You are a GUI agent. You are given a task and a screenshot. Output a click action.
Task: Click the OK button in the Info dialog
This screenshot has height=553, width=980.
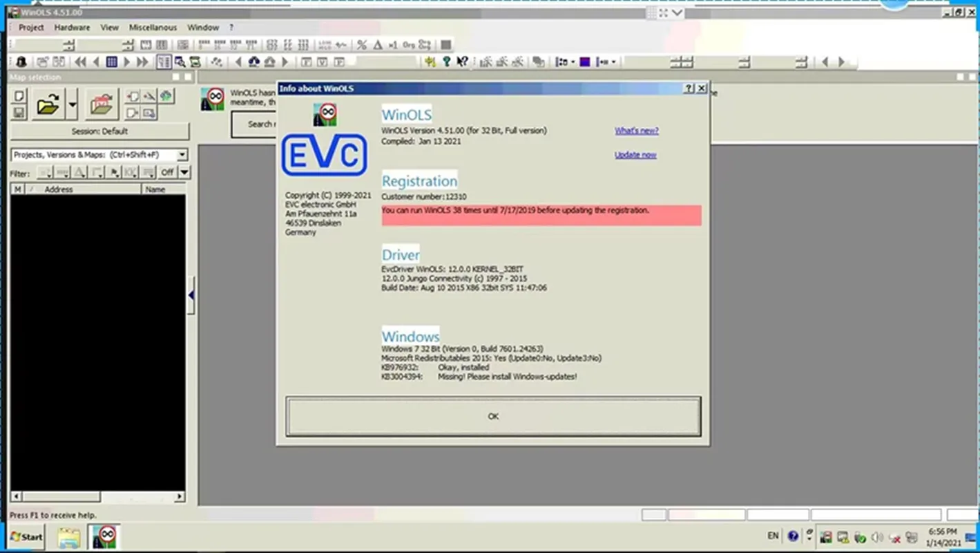(493, 416)
